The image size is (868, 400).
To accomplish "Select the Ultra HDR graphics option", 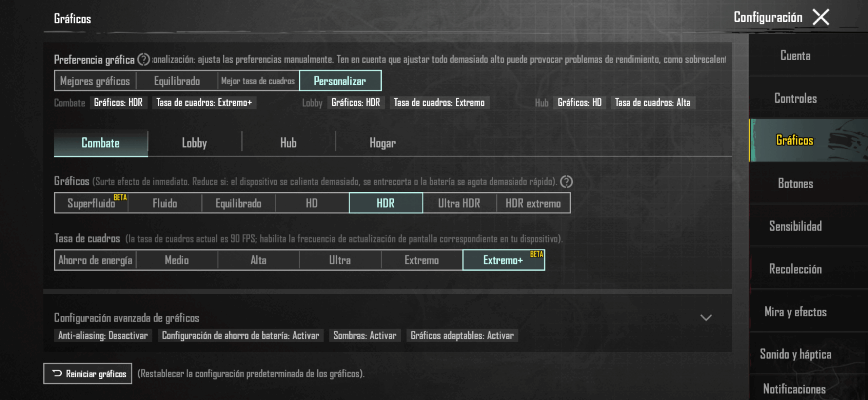I will click(x=459, y=203).
